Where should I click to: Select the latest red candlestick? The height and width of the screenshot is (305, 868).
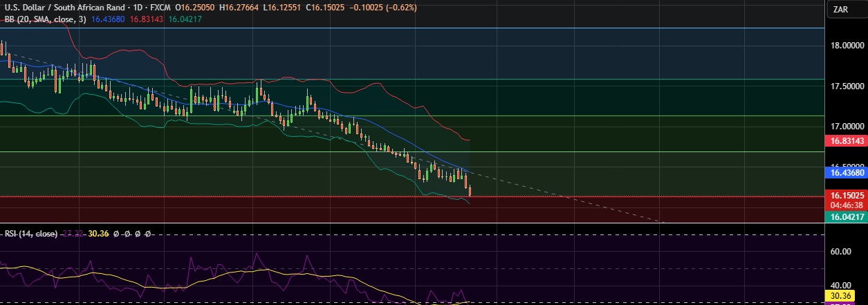tap(470, 192)
